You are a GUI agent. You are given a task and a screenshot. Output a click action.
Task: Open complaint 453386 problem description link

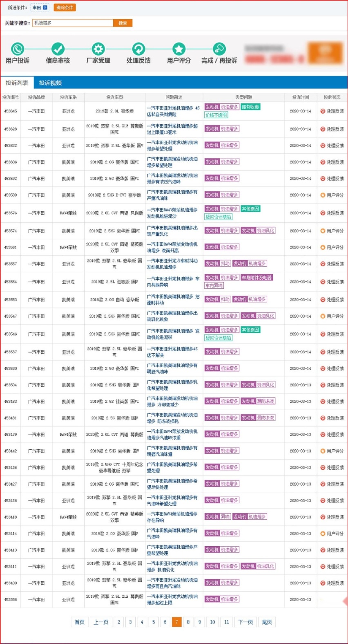[x=173, y=599]
